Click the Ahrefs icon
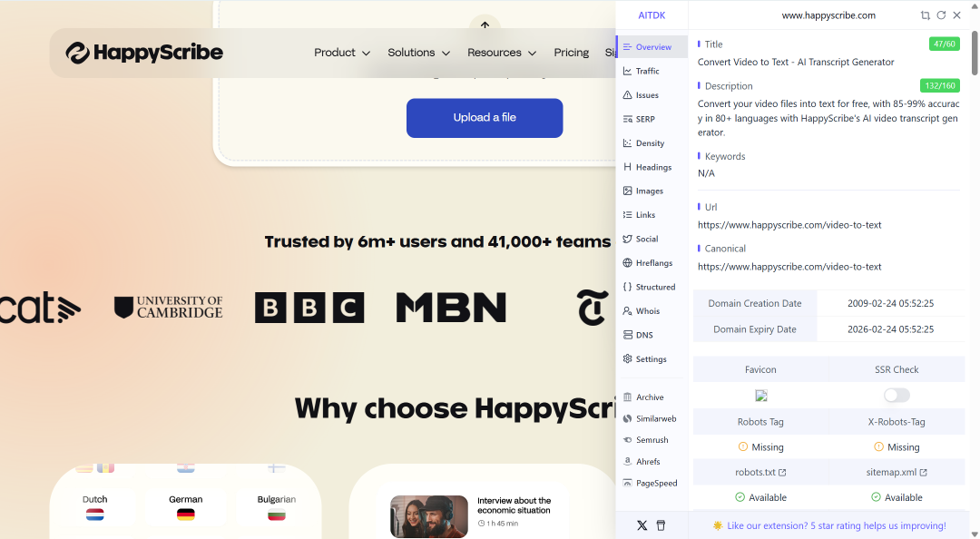 (x=628, y=462)
